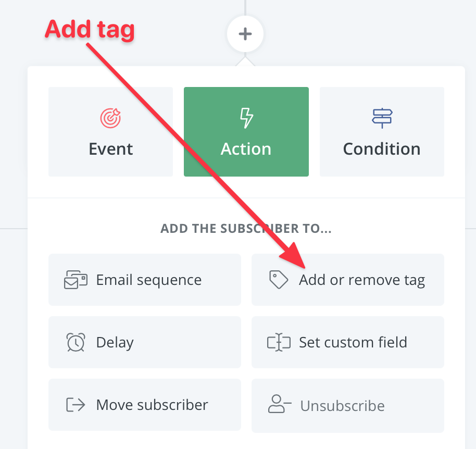Viewport: 476px width, 449px height.
Task: Click the alarm clock Delay icon
Action: tap(76, 342)
